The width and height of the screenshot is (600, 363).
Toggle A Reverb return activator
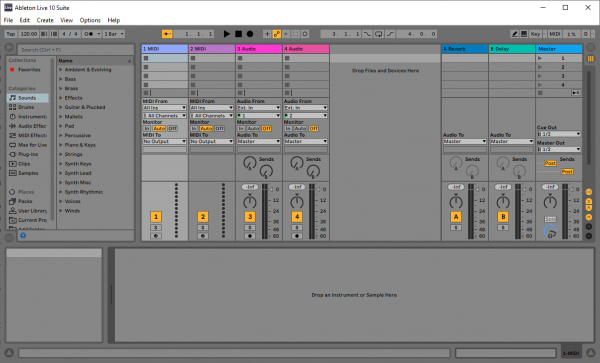[456, 217]
